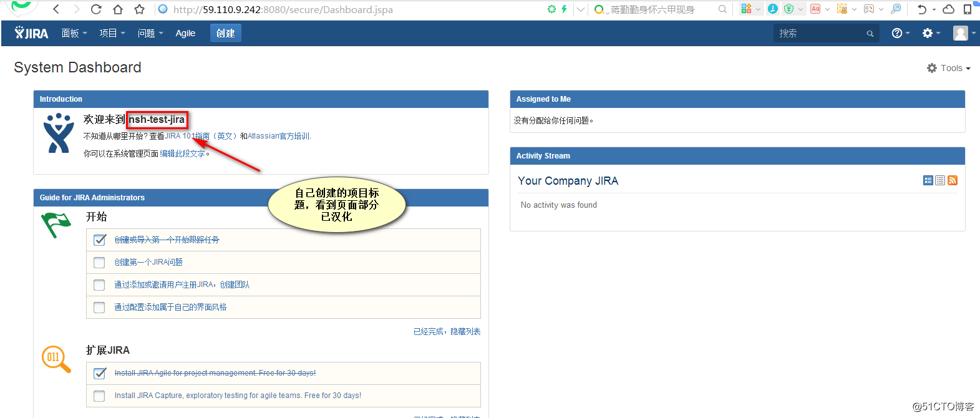This screenshot has width=980, height=418.
Task: Open Install JIRA Capture link
Action: (x=238, y=396)
